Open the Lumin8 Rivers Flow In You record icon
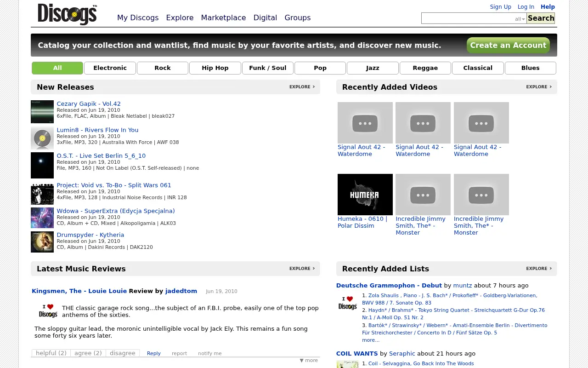Viewport: 588px width, 368px height. pyautogui.click(x=42, y=138)
